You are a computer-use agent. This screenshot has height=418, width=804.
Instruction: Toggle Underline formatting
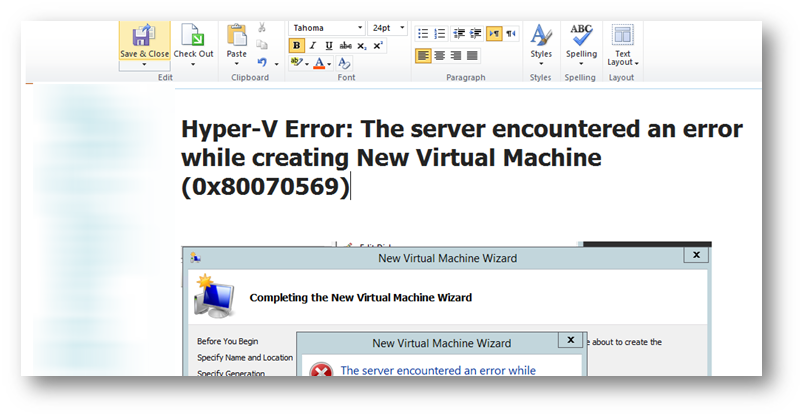point(329,46)
